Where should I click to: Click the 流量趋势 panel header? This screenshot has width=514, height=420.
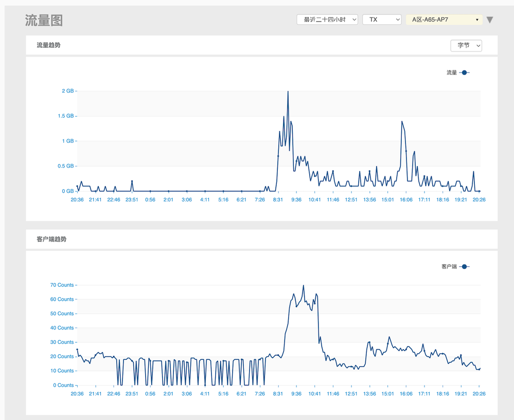coord(49,45)
